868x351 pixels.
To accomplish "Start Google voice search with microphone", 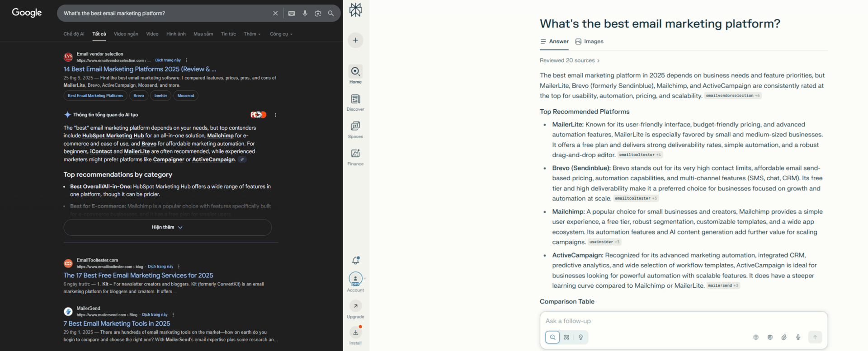I will (x=305, y=13).
